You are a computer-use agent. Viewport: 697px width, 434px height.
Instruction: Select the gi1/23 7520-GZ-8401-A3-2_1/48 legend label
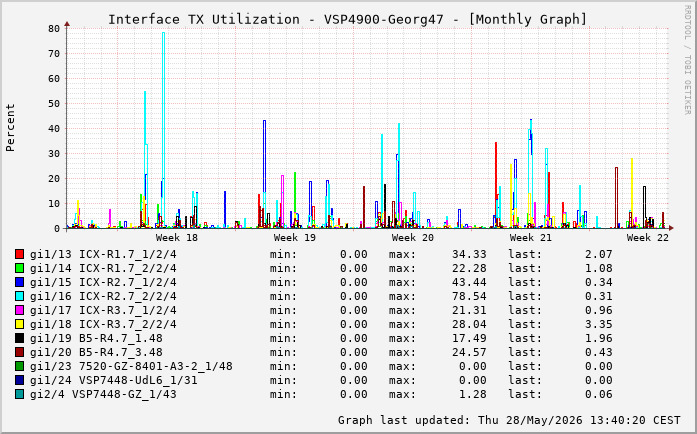pyautogui.click(x=131, y=366)
